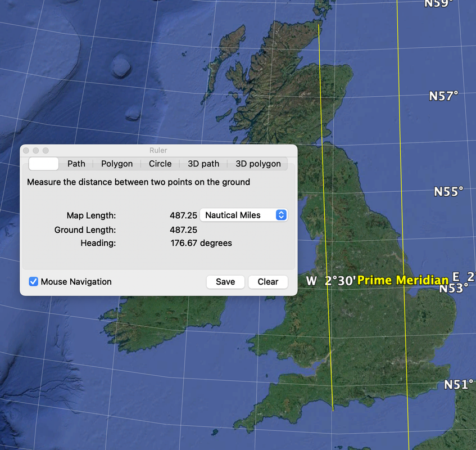Save the ruler measurement
Image resolution: width=476 pixels, height=450 pixels.
[225, 282]
